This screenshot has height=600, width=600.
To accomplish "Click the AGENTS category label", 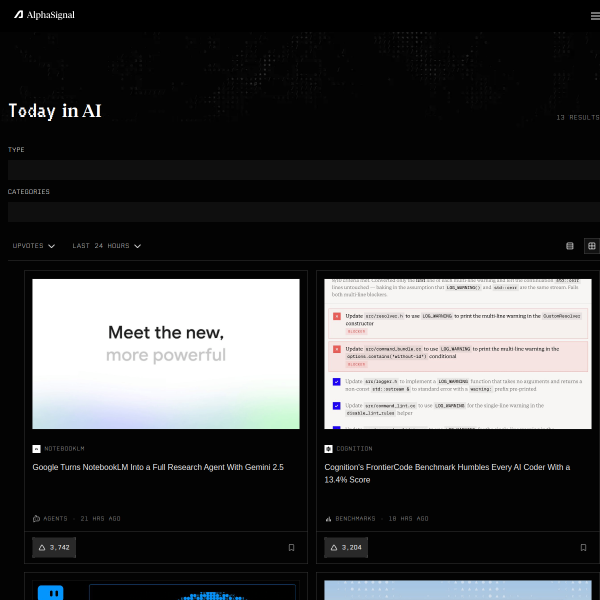I will coord(55,519).
